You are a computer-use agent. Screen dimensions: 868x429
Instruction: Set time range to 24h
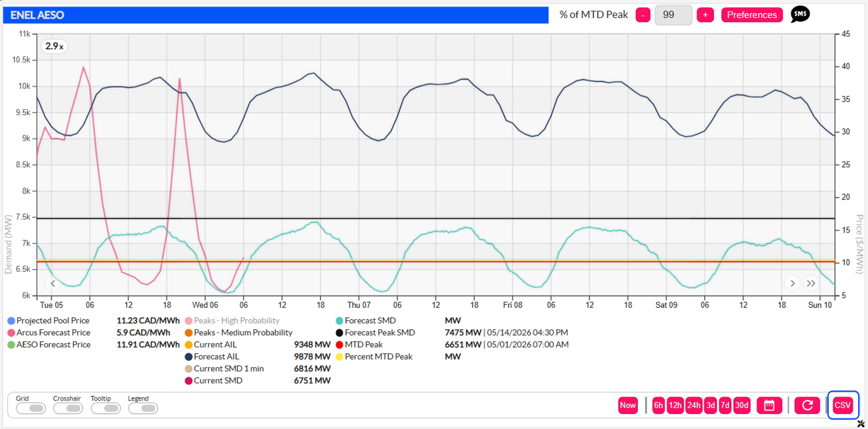(693, 405)
